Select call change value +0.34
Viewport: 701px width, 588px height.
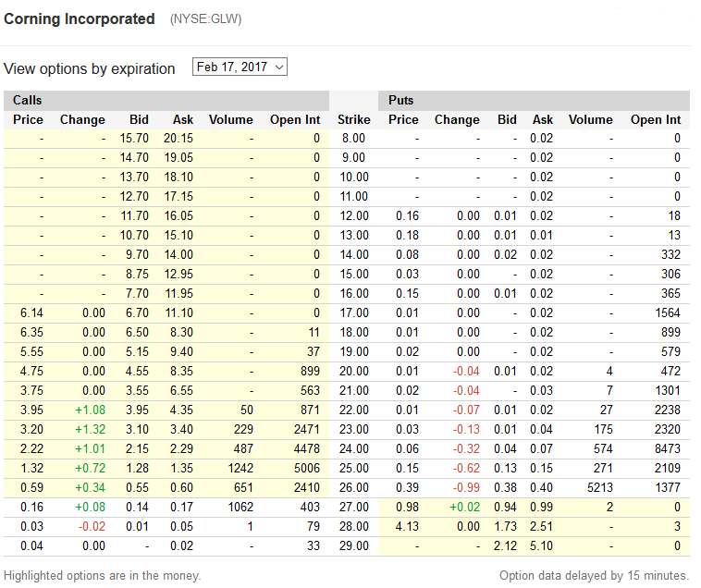91,488
